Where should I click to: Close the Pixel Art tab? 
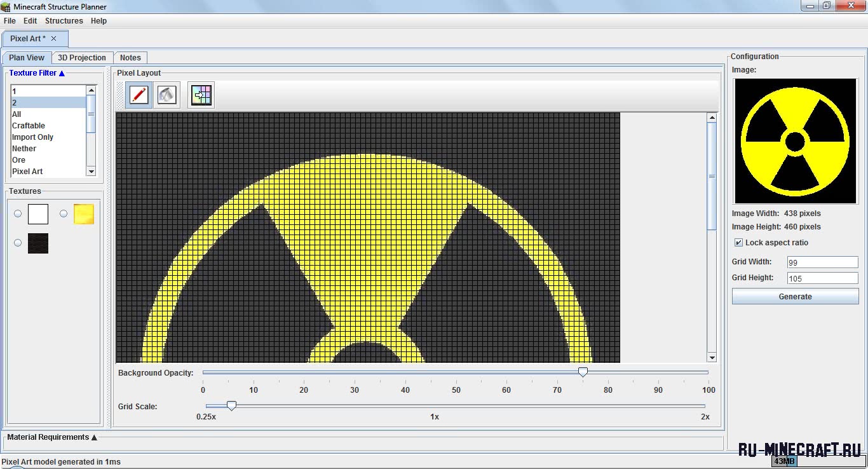(53, 39)
